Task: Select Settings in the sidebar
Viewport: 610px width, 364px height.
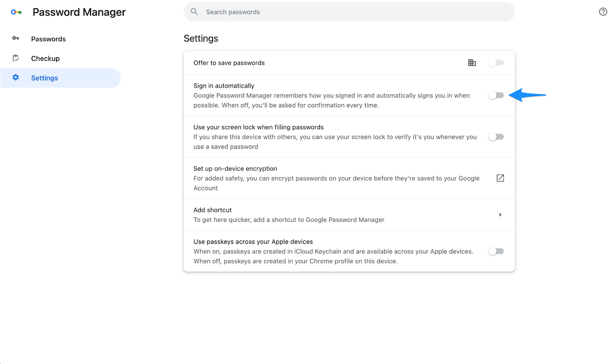Action: coord(44,78)
